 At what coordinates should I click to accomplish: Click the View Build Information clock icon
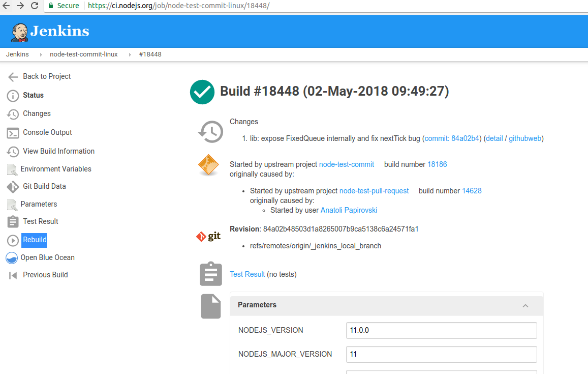point(13,151)
